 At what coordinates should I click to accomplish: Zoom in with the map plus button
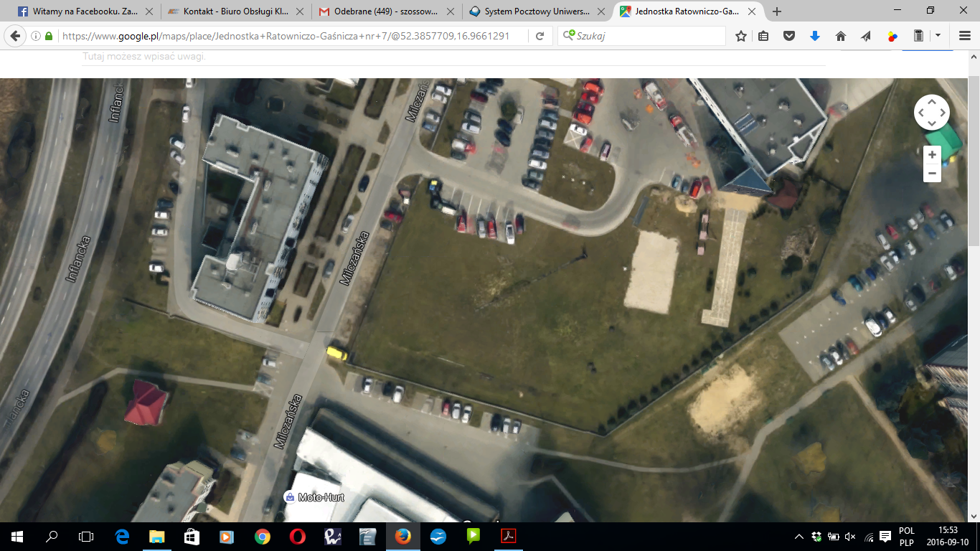click(932, 155)
